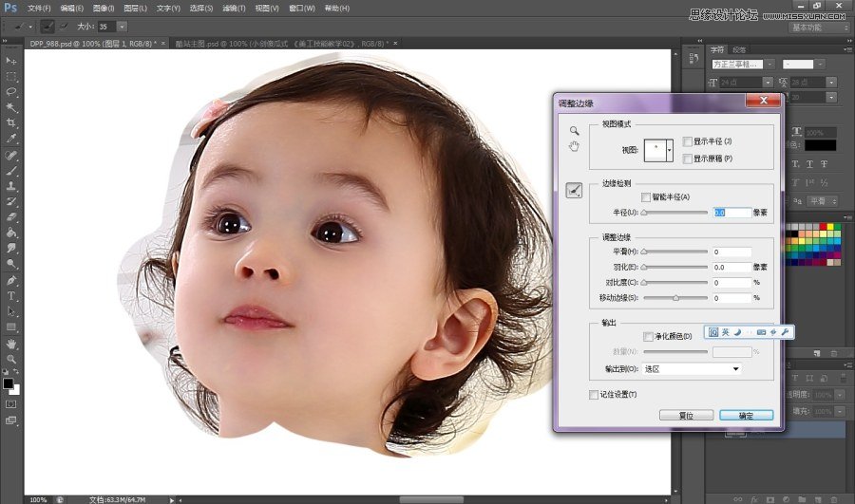
Task: Select the History Brush tool
Action: coord(10,201)
